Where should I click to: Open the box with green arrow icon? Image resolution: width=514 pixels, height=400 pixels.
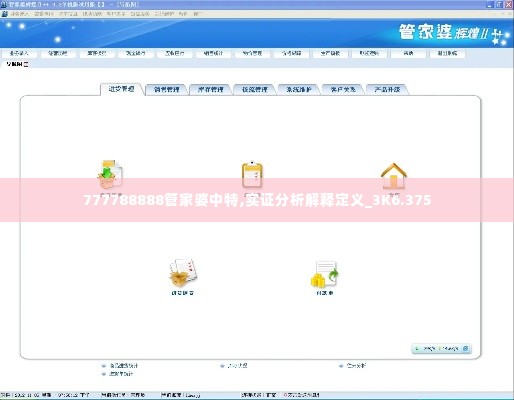[110, 174]
